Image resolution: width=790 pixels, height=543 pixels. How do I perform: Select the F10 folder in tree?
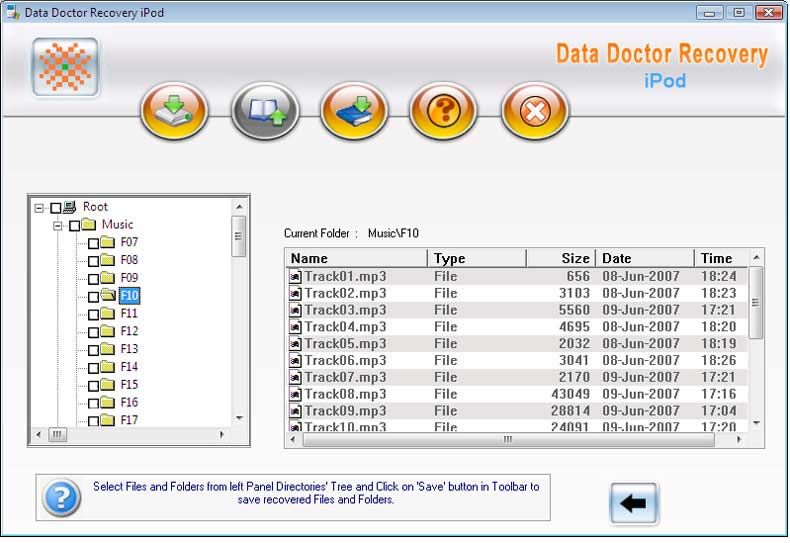(x=129, y=296)
